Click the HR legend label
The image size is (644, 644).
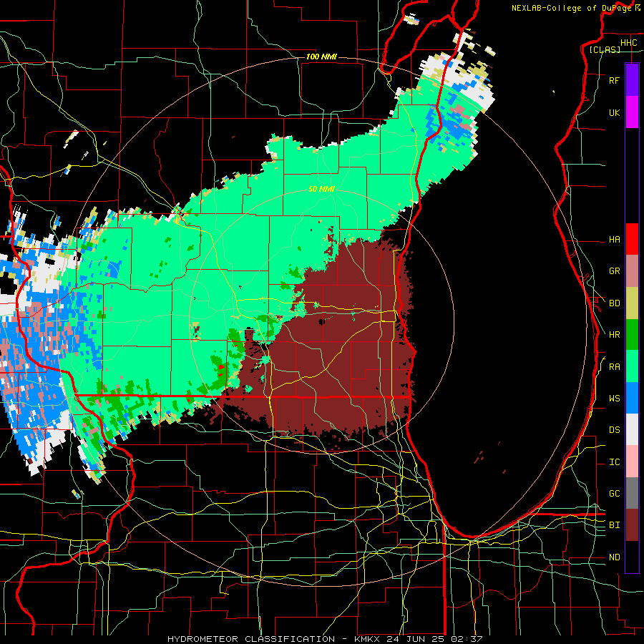[614, 335]
